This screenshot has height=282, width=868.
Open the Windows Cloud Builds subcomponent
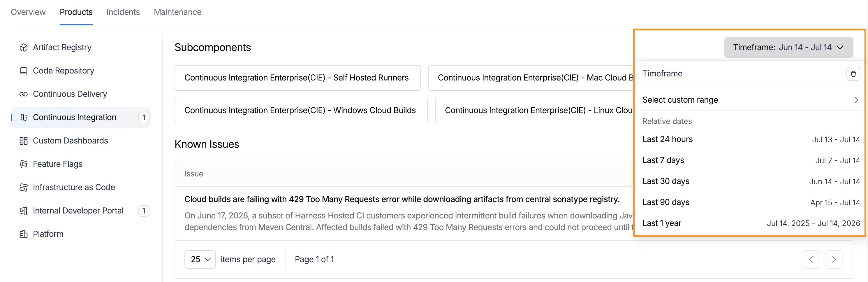[x=301, y=111]
